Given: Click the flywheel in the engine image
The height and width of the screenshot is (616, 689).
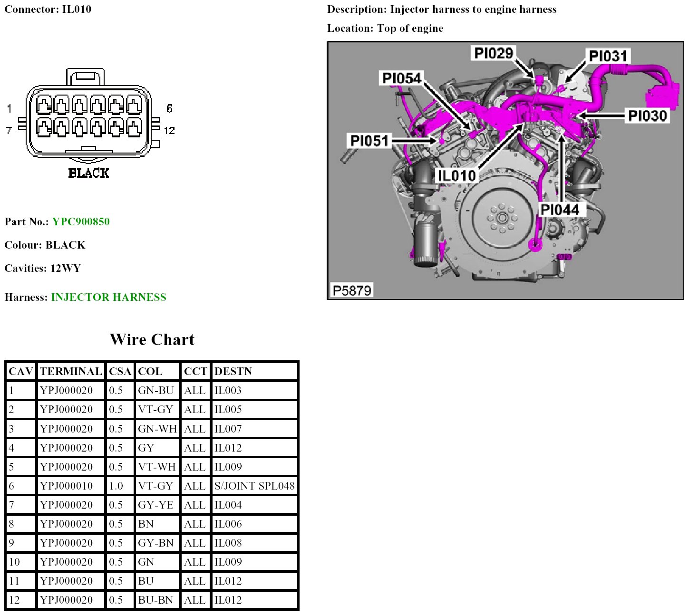Looking at the screenshot, I should (x=502, y=219).
